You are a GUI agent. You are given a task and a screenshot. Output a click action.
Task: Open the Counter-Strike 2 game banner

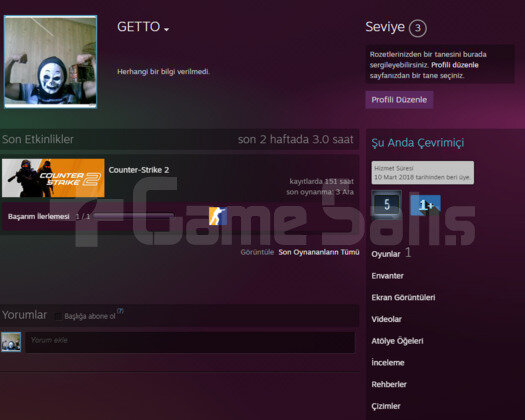tap(53, 178)
